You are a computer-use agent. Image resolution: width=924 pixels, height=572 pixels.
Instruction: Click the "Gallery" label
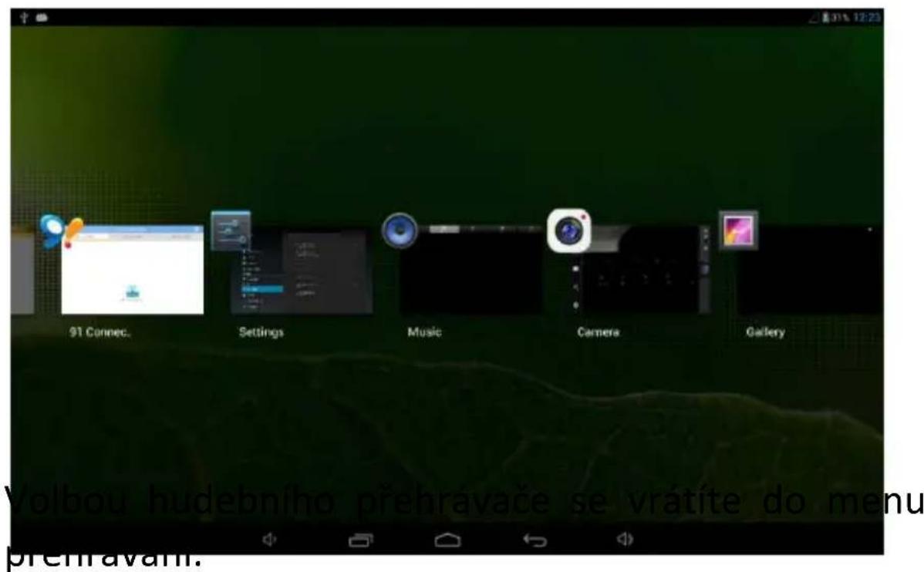(x=765, y=332)
